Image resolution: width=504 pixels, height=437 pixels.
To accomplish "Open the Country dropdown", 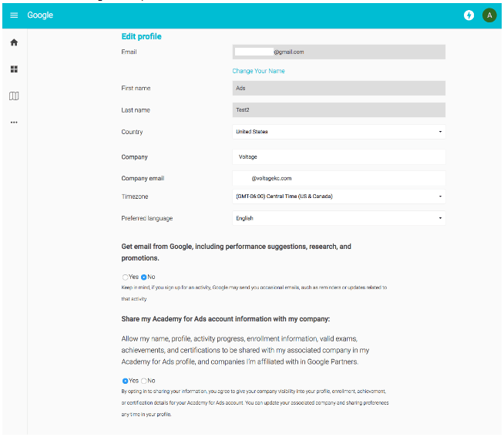I will pyautogui.click(x=339, y=132).
